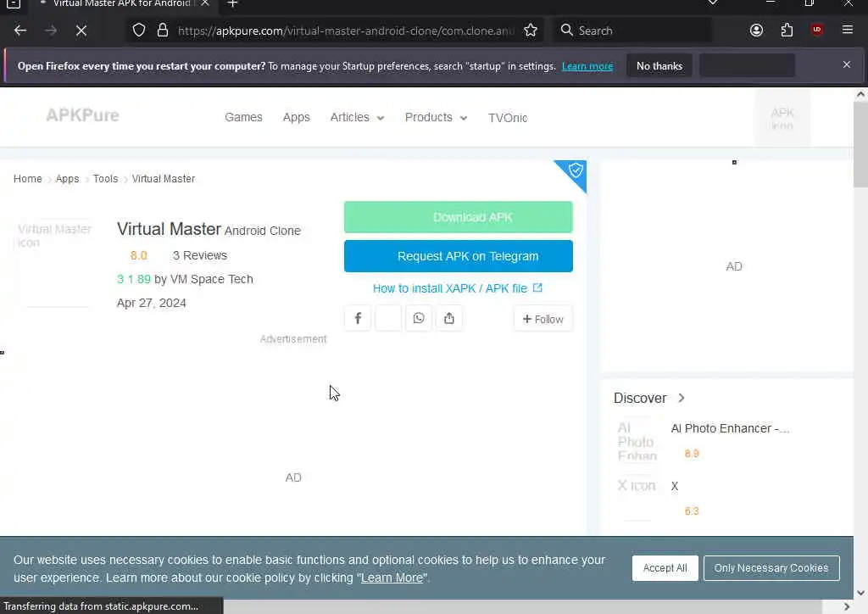The height and width of the screenshot is (614, 868).
Task: Dismiss the startup notification bar
Action: click(847, 64)
